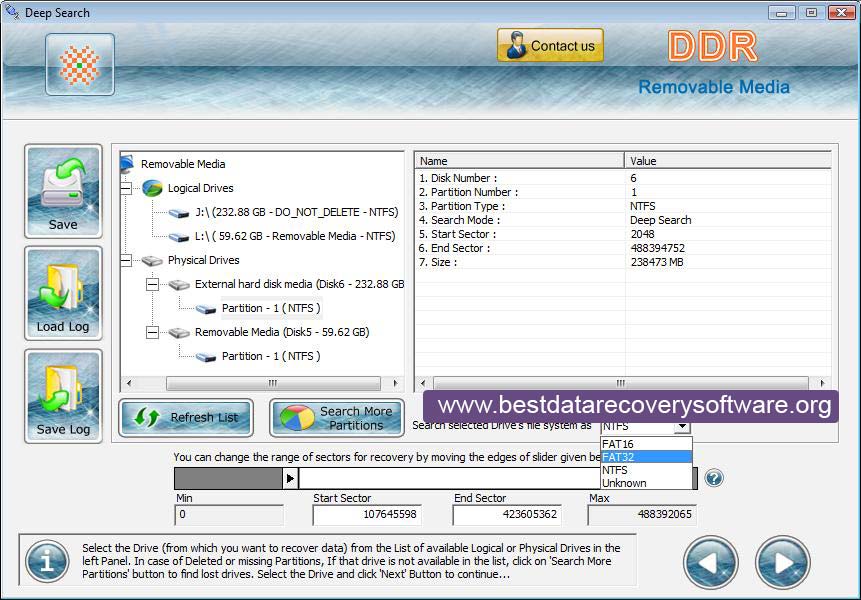This screenshot has height=600, width=861.
Task: Select Removable Media Disk5 59.62 GB label
Action: [x=282, y=332]
